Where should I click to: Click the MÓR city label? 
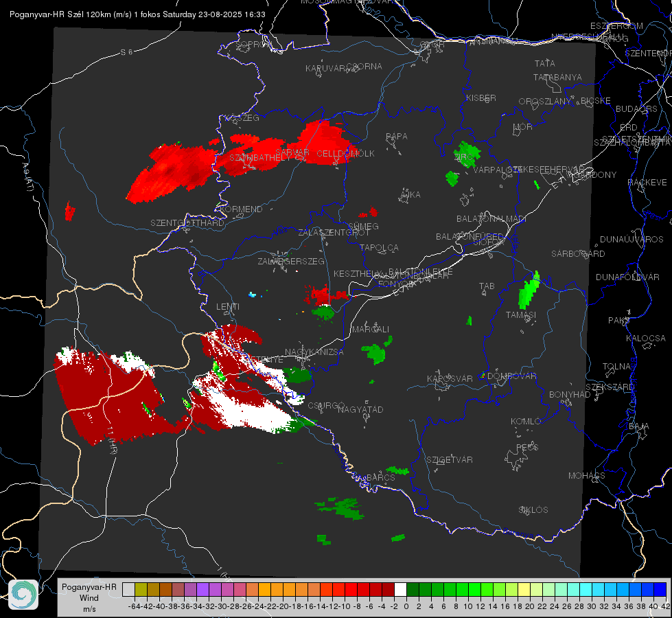click(523, 127)
